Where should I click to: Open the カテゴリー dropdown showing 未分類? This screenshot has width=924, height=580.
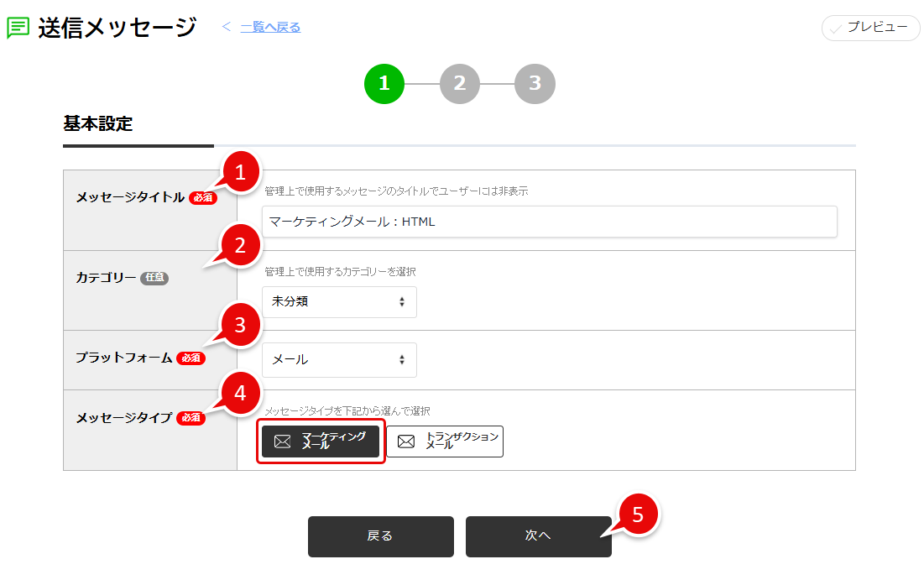[339, 301]
